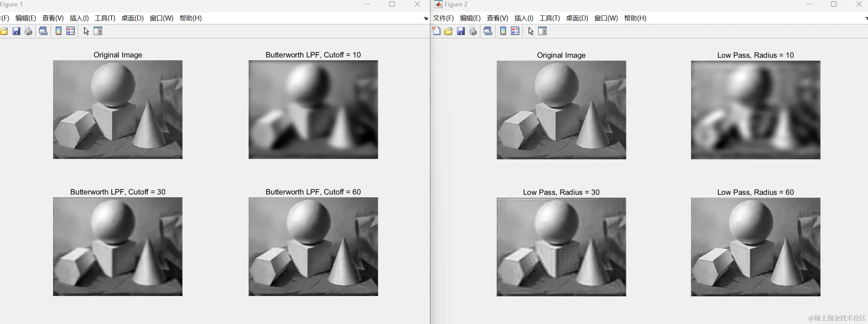Click the New Figure icon in Figure 2

coord(436,31)
